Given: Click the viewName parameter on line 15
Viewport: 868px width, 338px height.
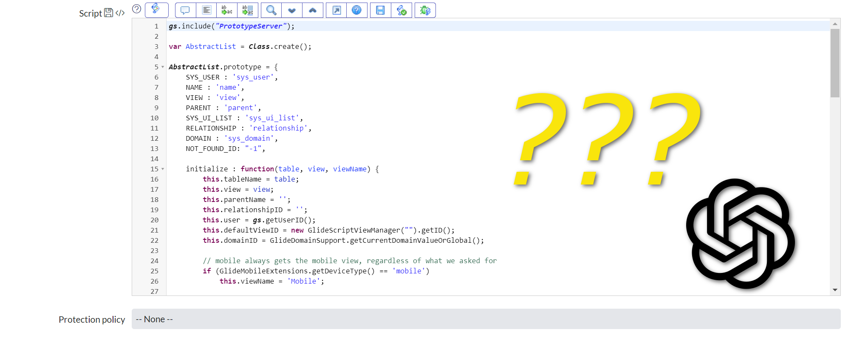Looking at the screenshot, I should (x=350, y=169).
